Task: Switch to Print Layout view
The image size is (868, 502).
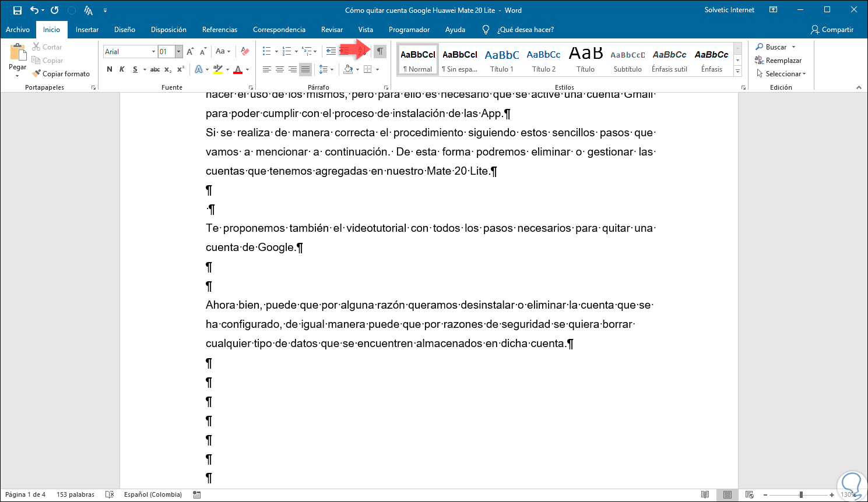Action: [727, 494]
